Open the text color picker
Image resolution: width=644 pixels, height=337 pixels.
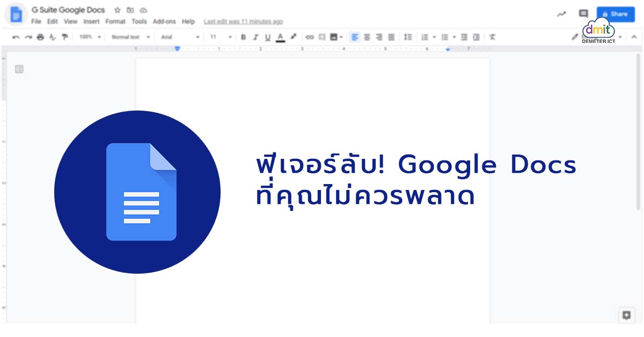(x=280, y=37)
